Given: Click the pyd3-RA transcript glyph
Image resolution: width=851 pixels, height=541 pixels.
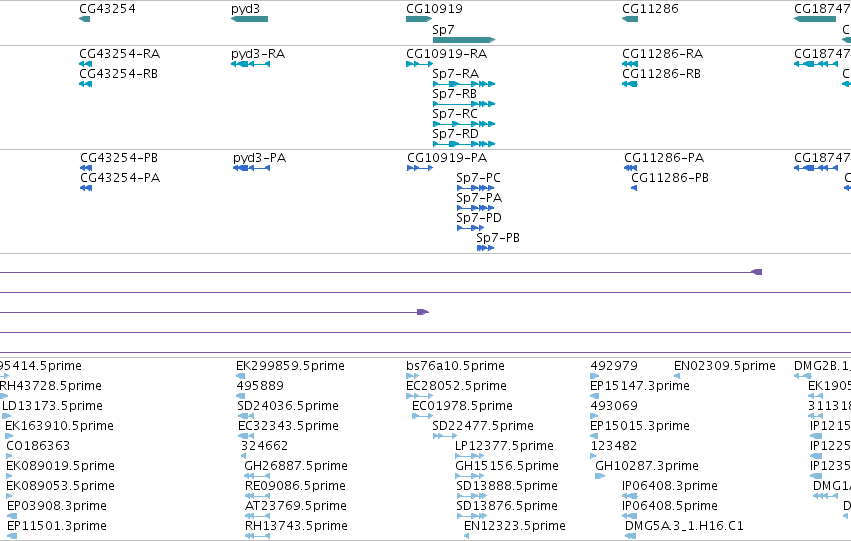Looking at the screenshot, I should (x=250, y=64).
